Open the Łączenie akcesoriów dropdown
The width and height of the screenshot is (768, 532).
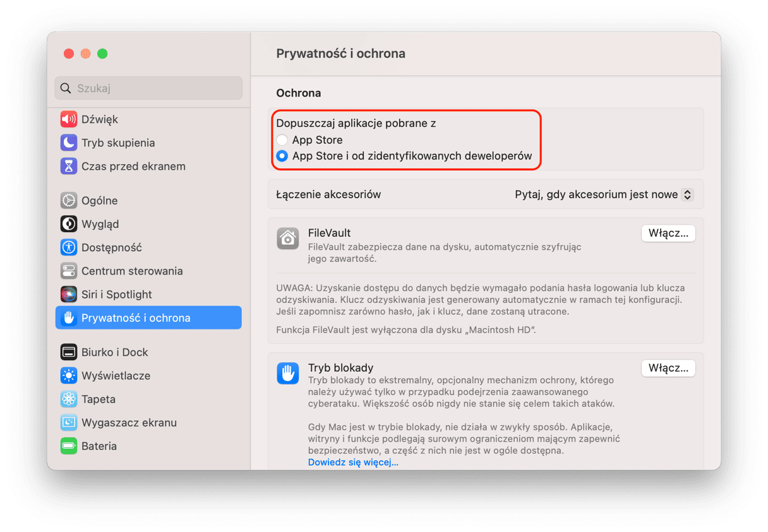coord(604,194)
